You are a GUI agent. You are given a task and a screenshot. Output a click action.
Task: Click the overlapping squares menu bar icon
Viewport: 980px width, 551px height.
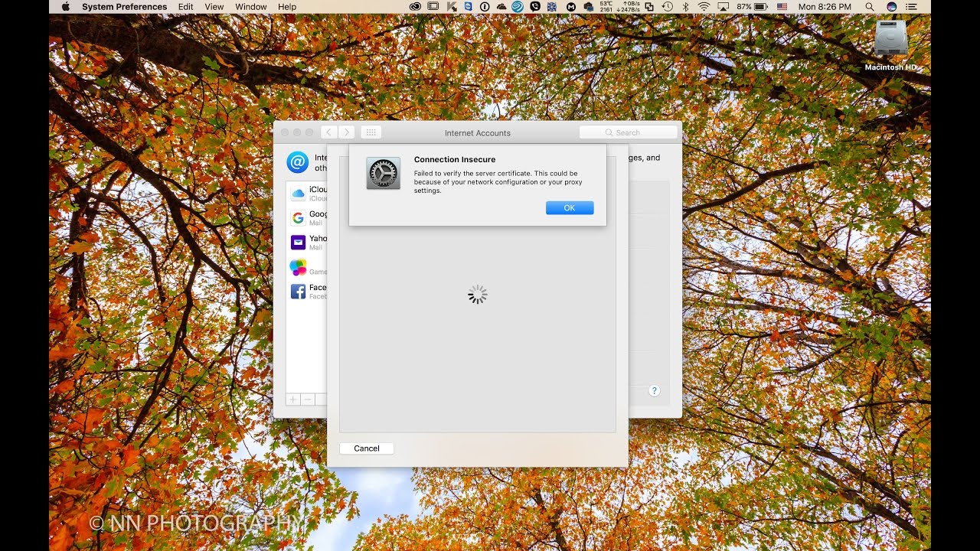[x=649, y=6]
